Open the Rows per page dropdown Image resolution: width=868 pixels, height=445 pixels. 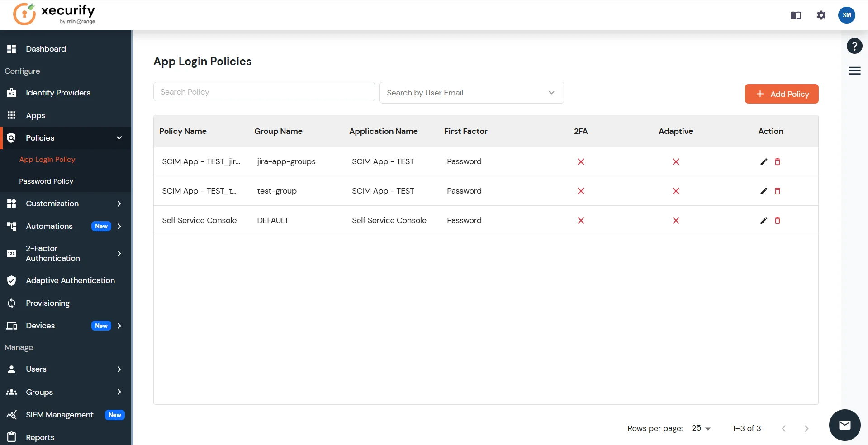coord(701,428)
